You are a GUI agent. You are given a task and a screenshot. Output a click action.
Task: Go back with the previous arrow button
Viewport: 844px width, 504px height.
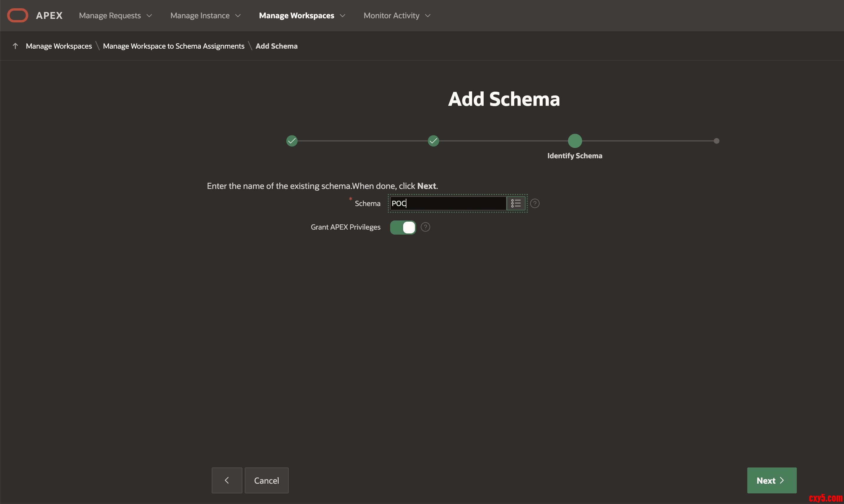pos(226,480)
